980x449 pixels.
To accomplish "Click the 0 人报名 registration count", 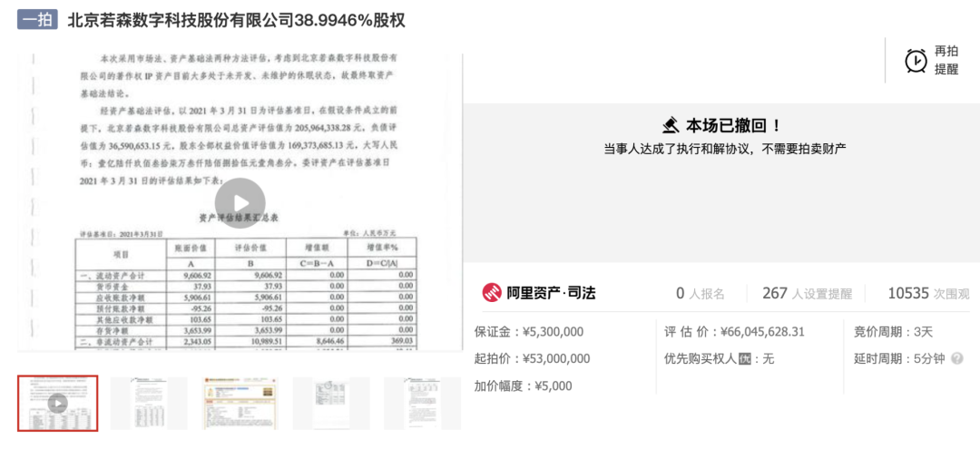I will point(700,293).
